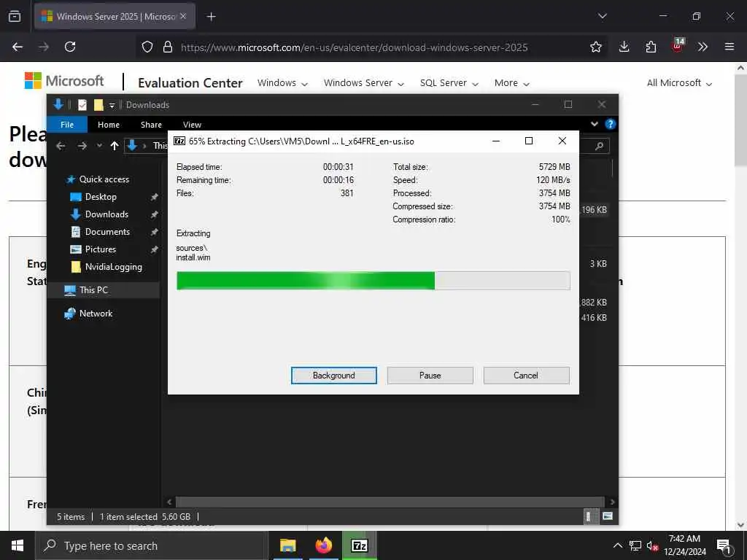Switch Explorer to large icons view
This screenshot has width=747, height=560.
pos(608,516)
